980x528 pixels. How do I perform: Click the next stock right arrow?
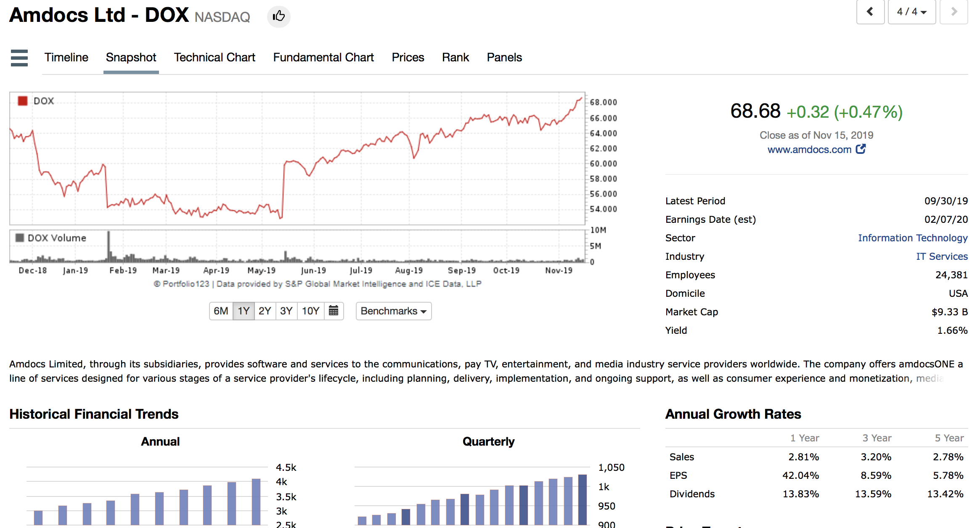pyautogui.click(x=954, y=12)
